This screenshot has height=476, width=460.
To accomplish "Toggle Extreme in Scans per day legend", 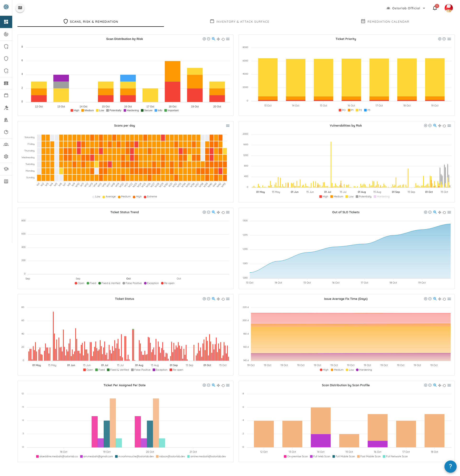I will click(150, 197).
